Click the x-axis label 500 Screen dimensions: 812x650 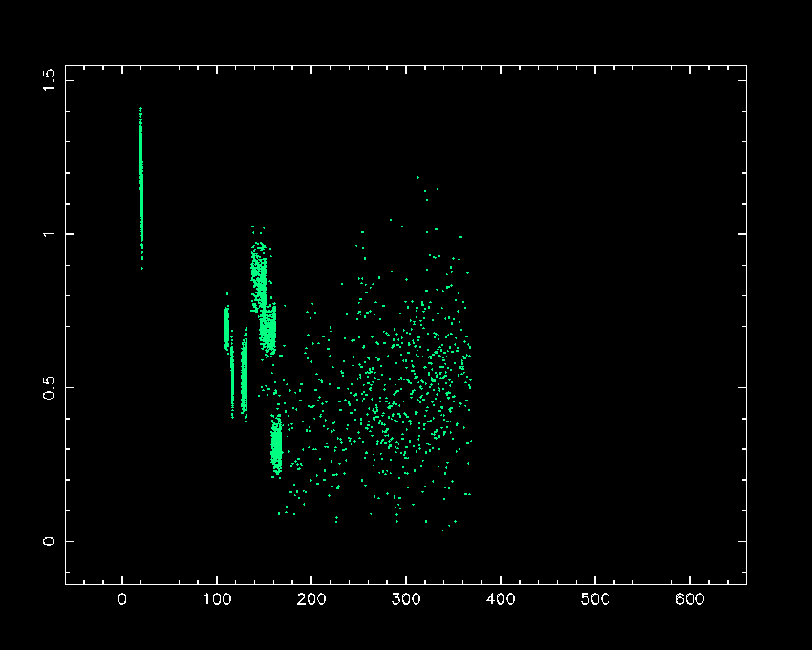pyautogui.click(x=595, y=599)
